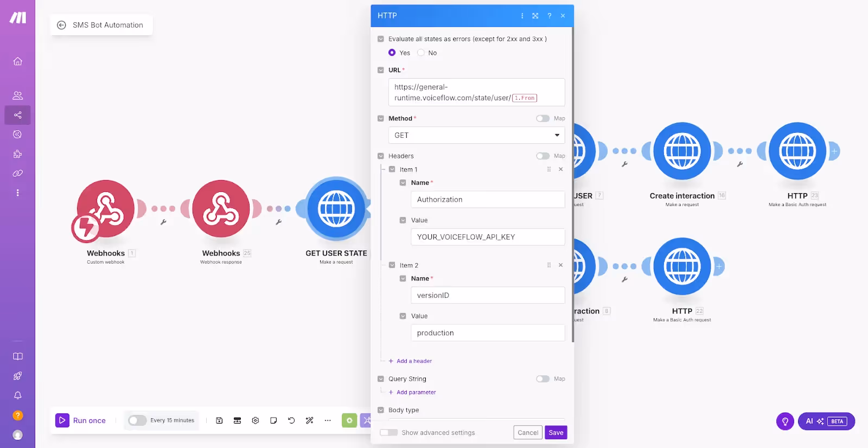Collapse the Body type field checkbox arrow
868x448 pixels.
(x=381, y=410)
